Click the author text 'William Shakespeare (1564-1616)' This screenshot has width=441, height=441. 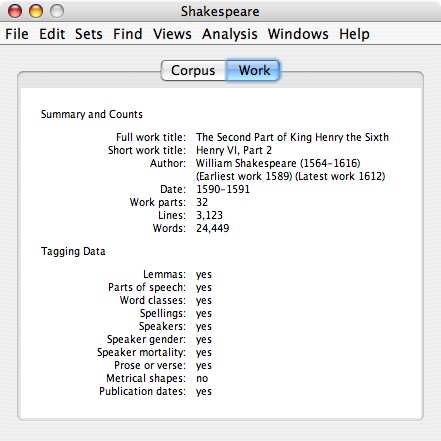tap(278, 163)
